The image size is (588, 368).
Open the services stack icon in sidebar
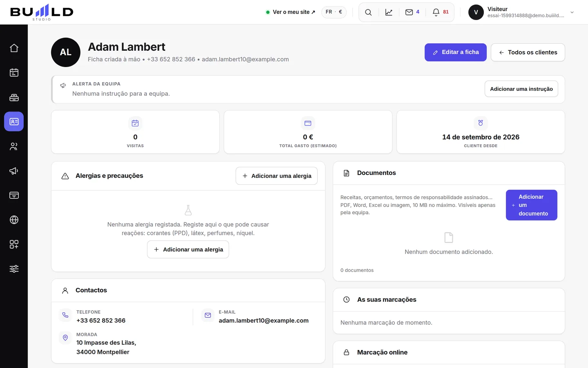point(14,97)
